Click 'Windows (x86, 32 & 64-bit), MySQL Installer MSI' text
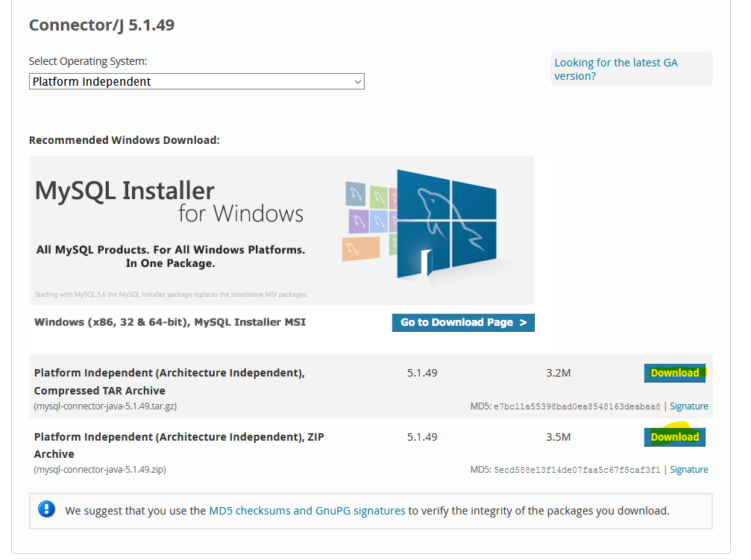The height and width of the screenshot is (560, 751). click(x=170, y=322)
